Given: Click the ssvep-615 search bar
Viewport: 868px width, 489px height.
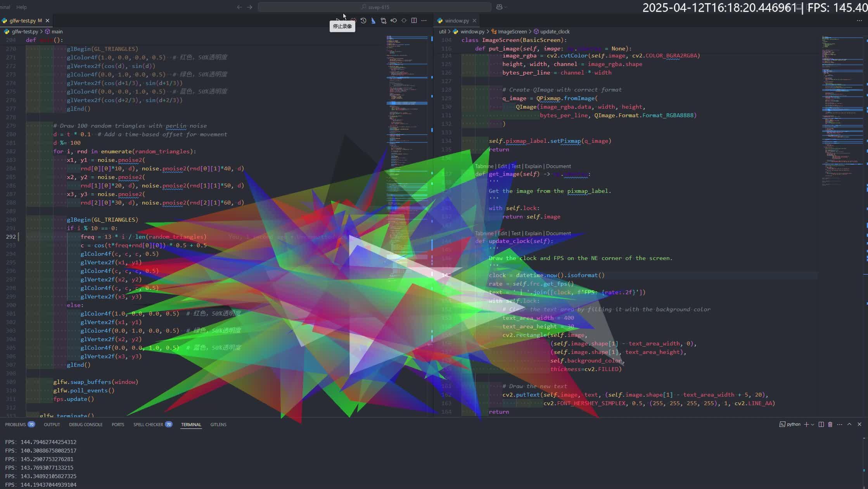Looking at the screenshot, I should click(374, 7).
